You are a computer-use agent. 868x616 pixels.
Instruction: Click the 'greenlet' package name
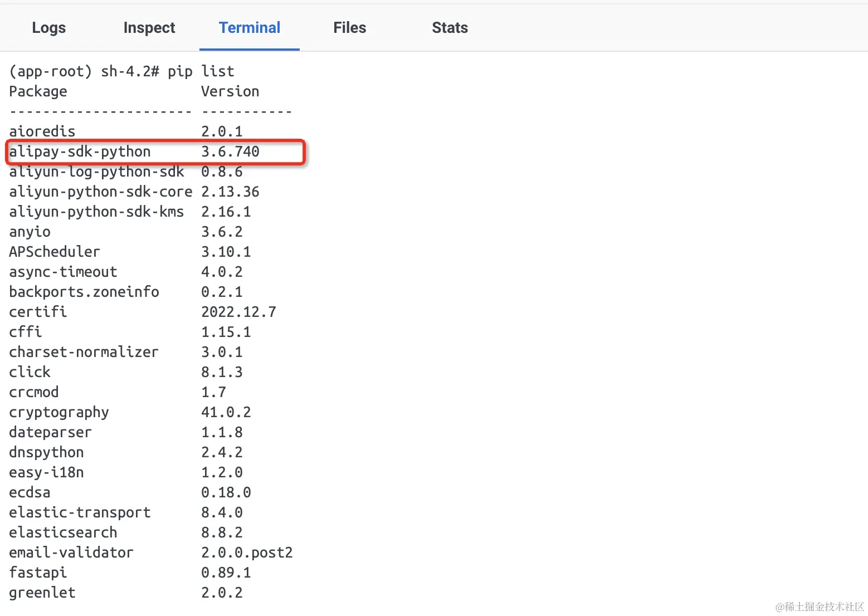point(42,593)
